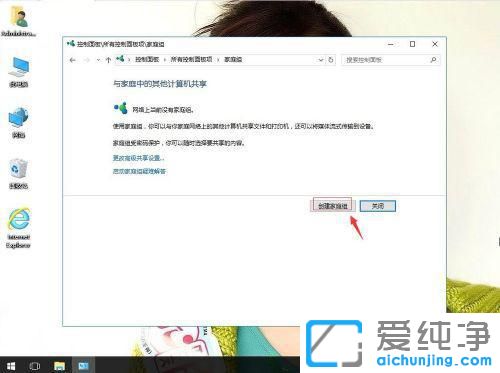This screenshot has height=373, width=500.
Task: Open File Explorer from the taskbar
Action: click(59, 366)
